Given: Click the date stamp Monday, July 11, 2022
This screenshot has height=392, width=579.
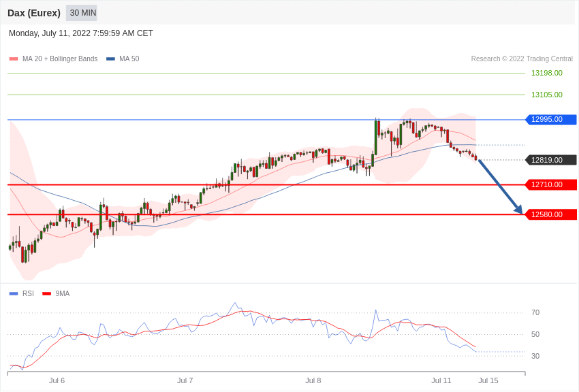Looking at the screenshot, I should [x=81, y=33].
